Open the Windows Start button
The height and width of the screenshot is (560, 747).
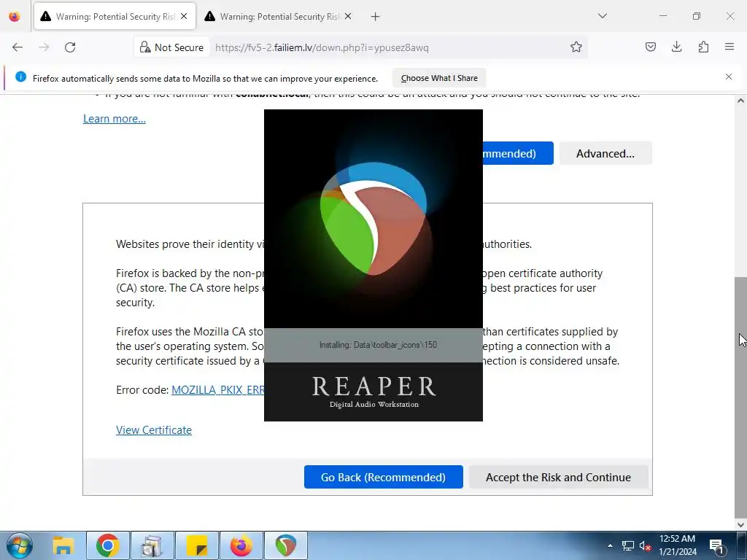coord(19,545)
